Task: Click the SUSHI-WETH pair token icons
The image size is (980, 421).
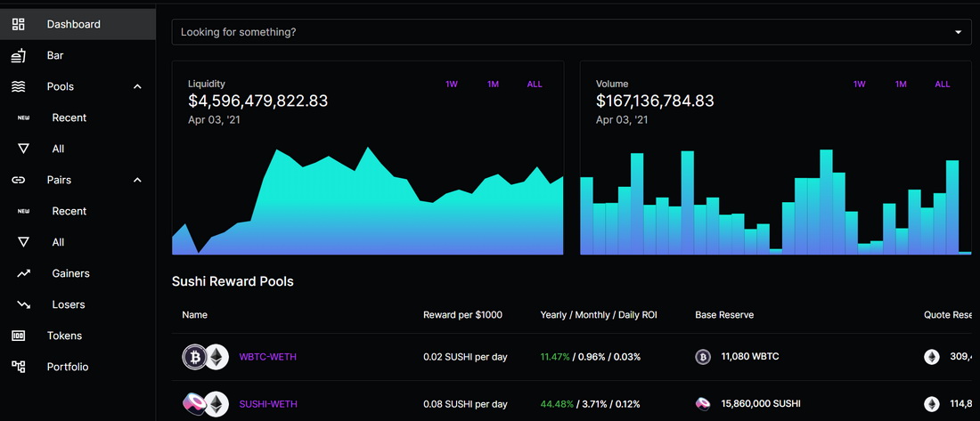Action: point(206,404)
